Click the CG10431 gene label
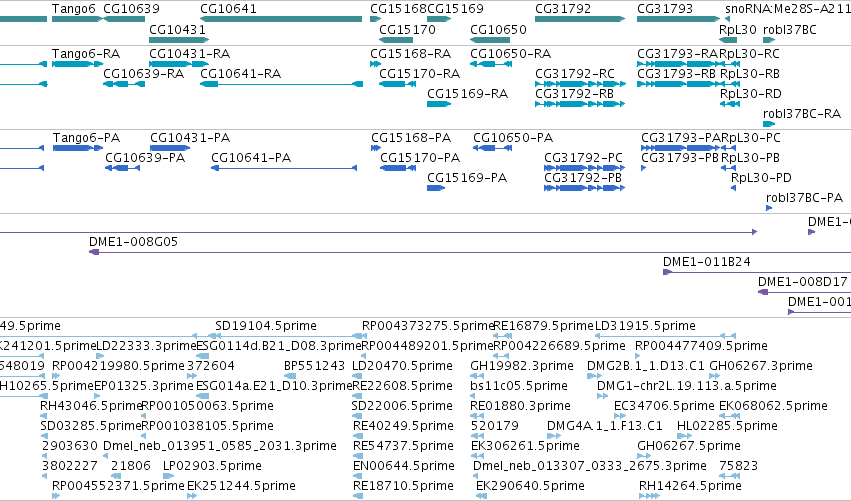 pos(177,29)
